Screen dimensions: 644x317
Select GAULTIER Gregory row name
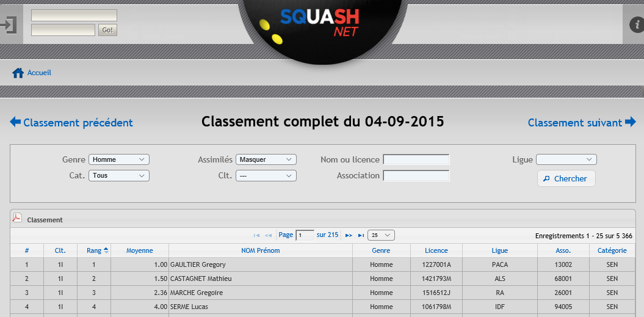[198, 264]
